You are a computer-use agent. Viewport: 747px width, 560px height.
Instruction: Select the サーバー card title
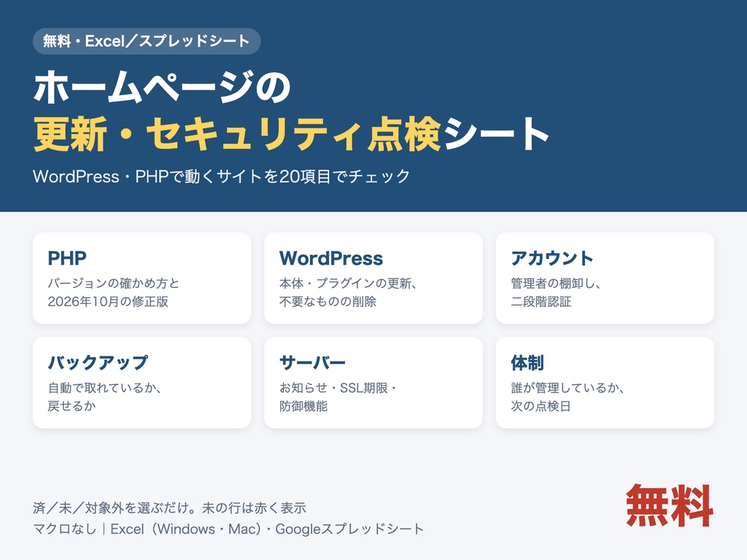coord(312,363)
